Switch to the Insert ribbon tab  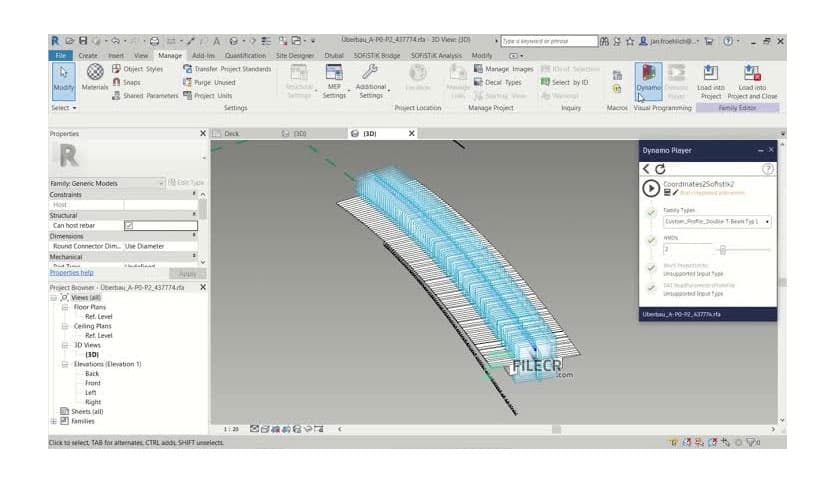(x=116, y=55)
